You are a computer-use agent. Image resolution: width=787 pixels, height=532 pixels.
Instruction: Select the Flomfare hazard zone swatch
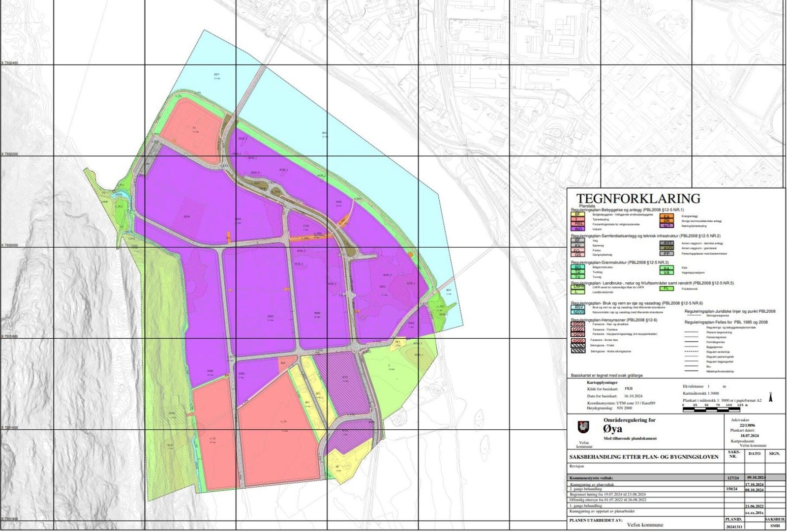(577, 329)
